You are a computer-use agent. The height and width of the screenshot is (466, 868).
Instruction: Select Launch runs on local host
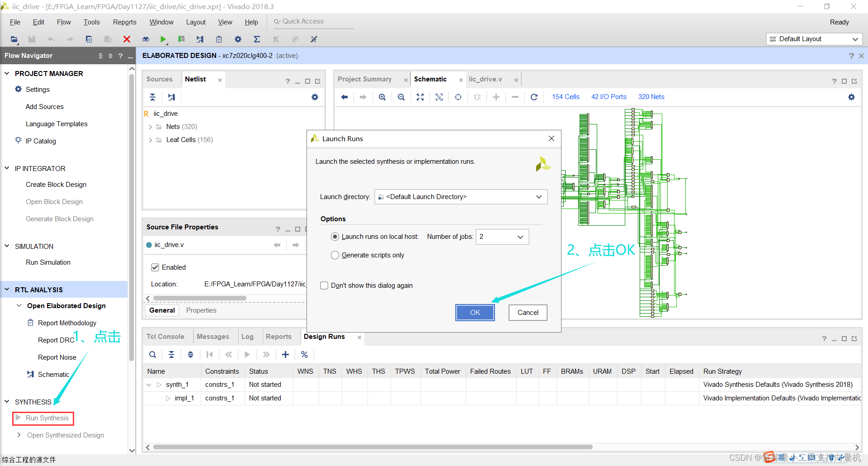[x=335, y=237]
